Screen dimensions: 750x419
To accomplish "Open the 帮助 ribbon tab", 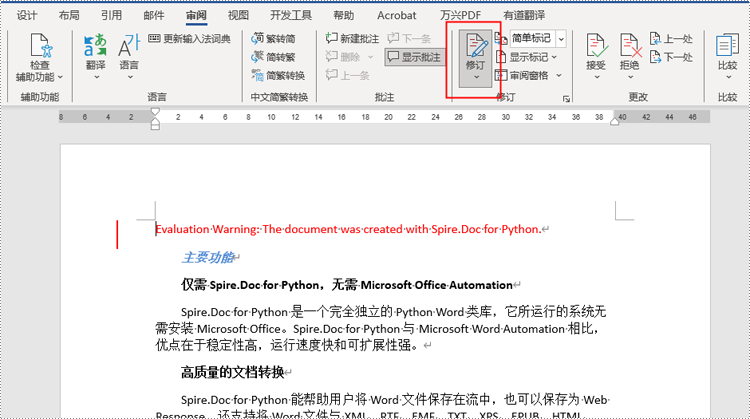I will [343, 15].
